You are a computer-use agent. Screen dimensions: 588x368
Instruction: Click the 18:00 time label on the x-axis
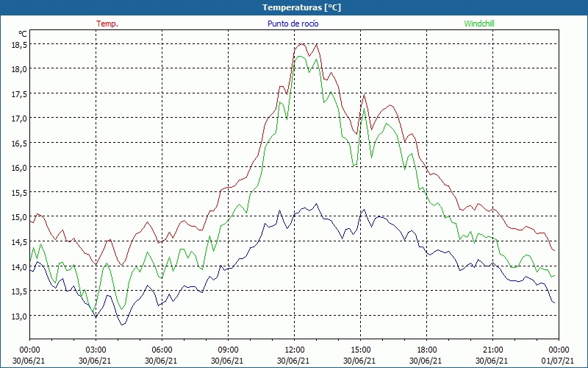[426, 350]
